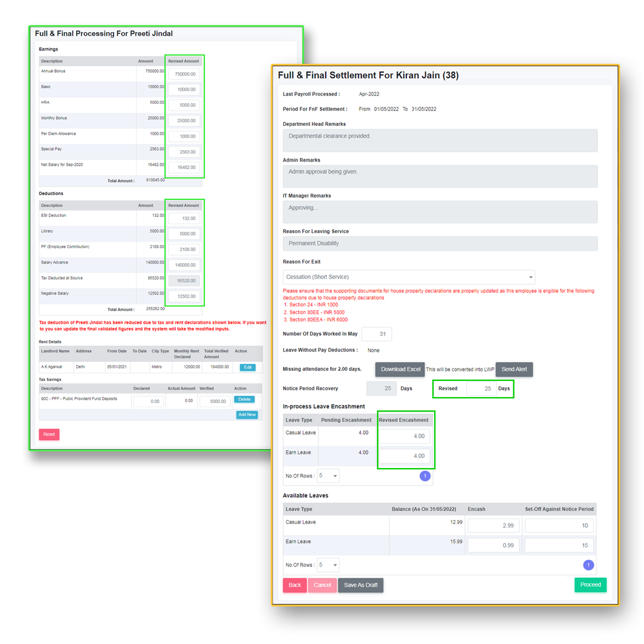Expand No Of Rows dropdown under Available Leaves

328,565
